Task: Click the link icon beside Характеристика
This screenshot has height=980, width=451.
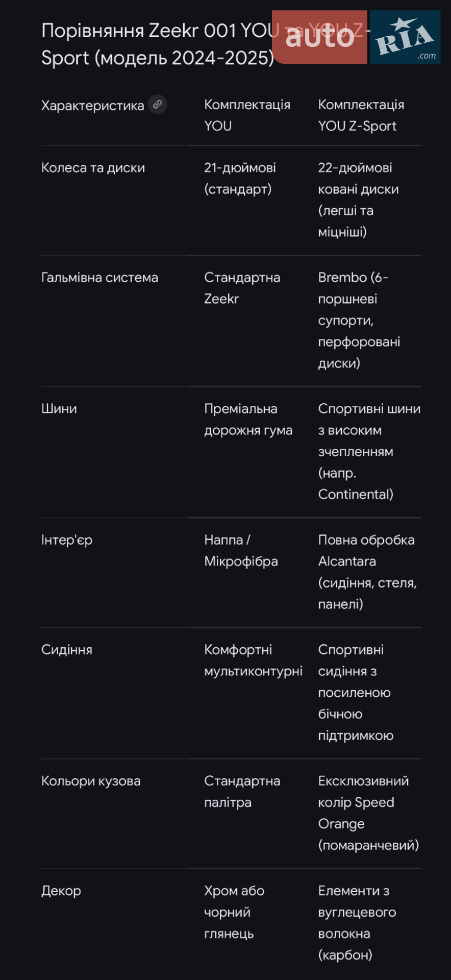Action: [x=158, y=105]
